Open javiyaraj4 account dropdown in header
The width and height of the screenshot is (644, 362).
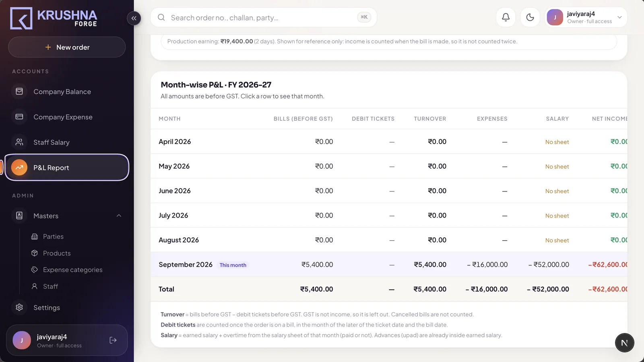tap(586, 17)
